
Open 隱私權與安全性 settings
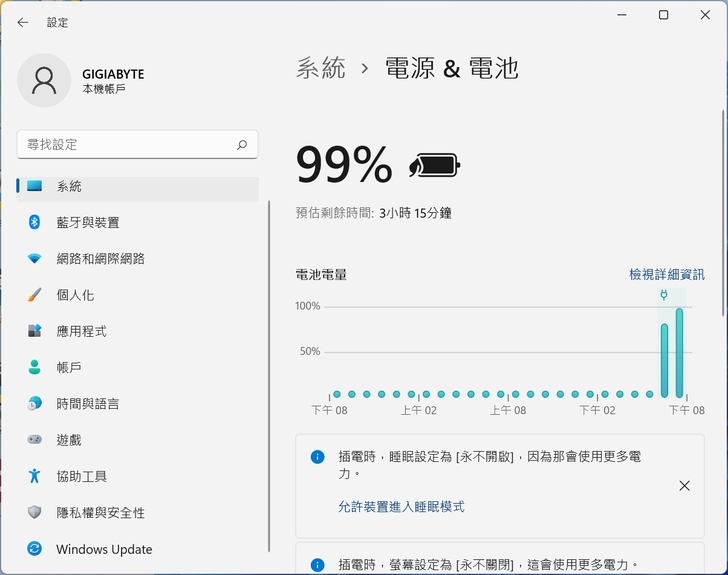[100, 513]
